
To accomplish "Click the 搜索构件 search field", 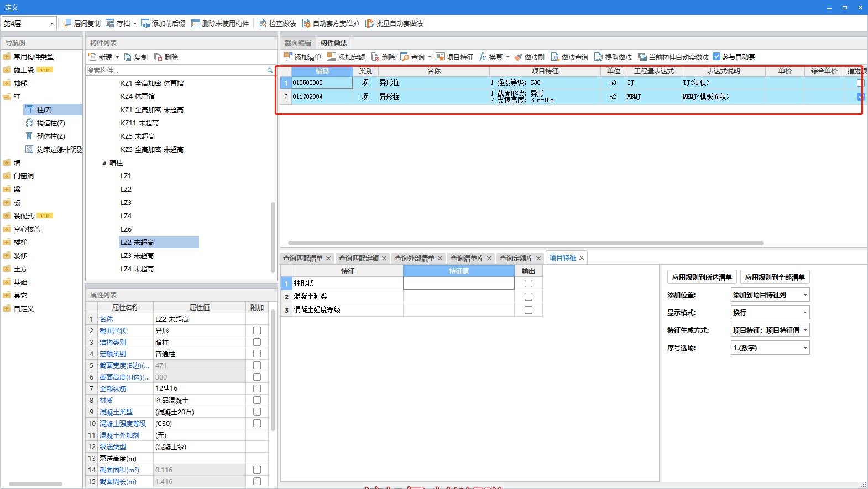I will tap(176, 70).
